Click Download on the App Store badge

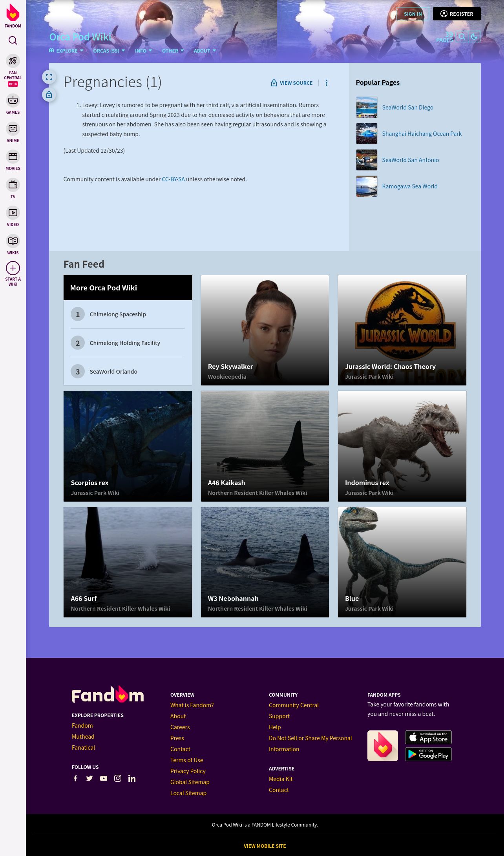[x=428, y=737]
